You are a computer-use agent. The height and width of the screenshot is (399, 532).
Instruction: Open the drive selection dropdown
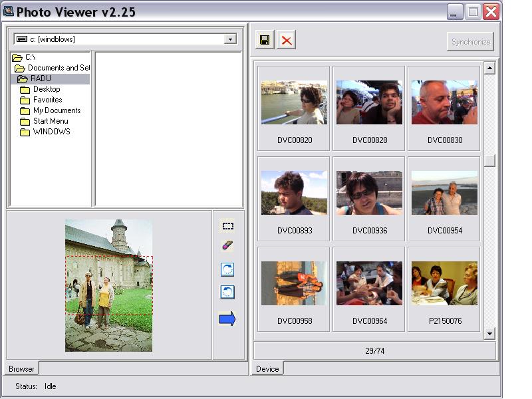click(x=230, y=39)
